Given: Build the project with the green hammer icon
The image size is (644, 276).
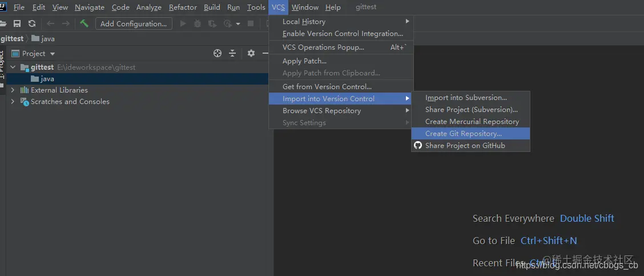Looking at the screenshot, I should click(84, 23).
